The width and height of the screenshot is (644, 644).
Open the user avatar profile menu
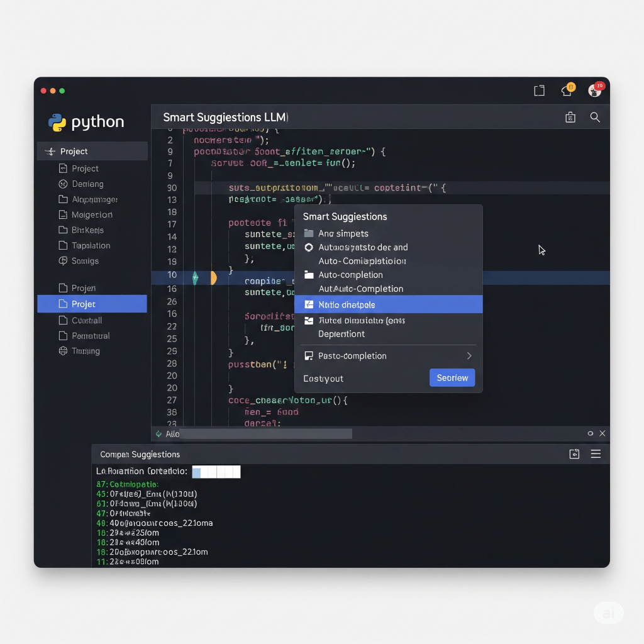(x=595, y=90)
